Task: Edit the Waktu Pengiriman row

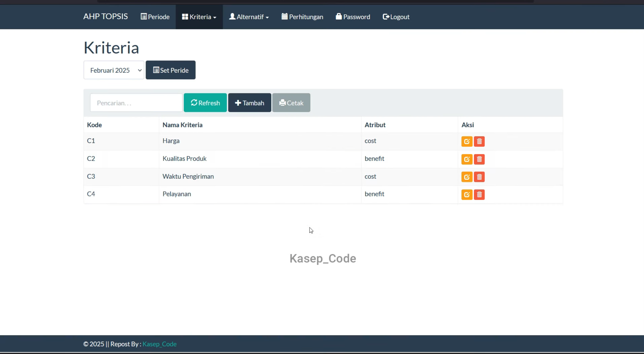Action: [467, 177]
